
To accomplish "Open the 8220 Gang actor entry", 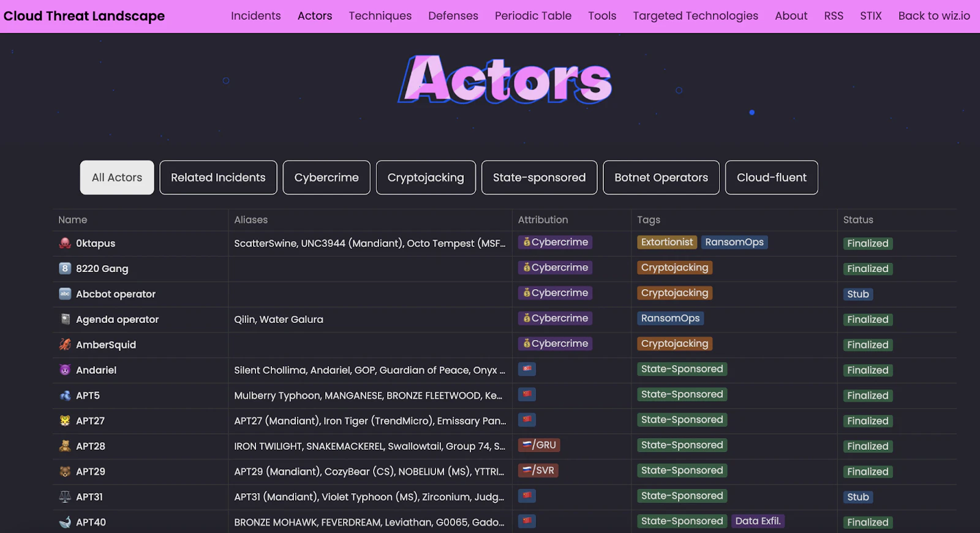I will coord(102,268).
